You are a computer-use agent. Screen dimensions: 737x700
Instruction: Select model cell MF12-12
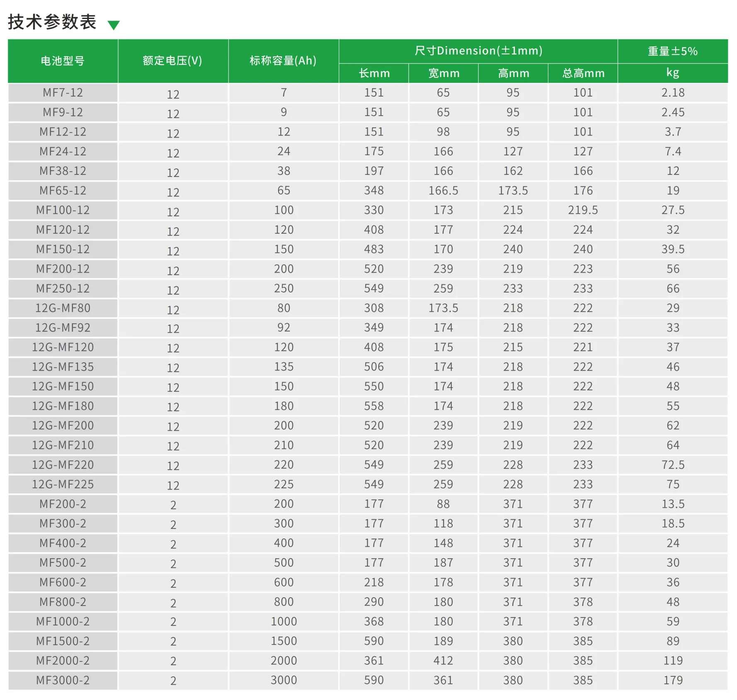[63, 132]
